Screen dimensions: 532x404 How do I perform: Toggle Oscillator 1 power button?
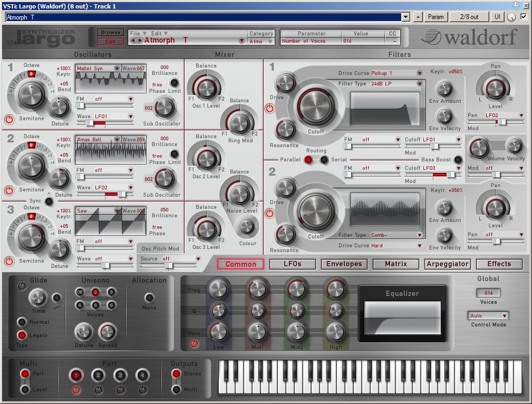(9, 120)
